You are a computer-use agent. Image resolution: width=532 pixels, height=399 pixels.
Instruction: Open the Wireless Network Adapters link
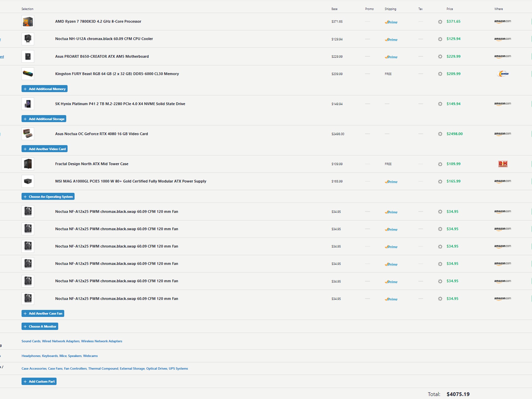[102, 341]
